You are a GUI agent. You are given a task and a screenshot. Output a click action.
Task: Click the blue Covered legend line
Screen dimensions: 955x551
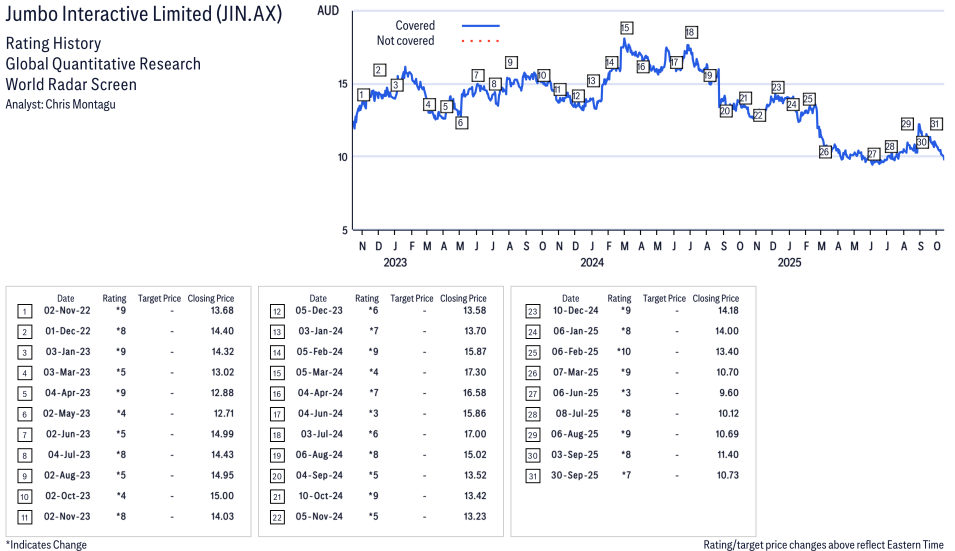[x=480, y=26]
